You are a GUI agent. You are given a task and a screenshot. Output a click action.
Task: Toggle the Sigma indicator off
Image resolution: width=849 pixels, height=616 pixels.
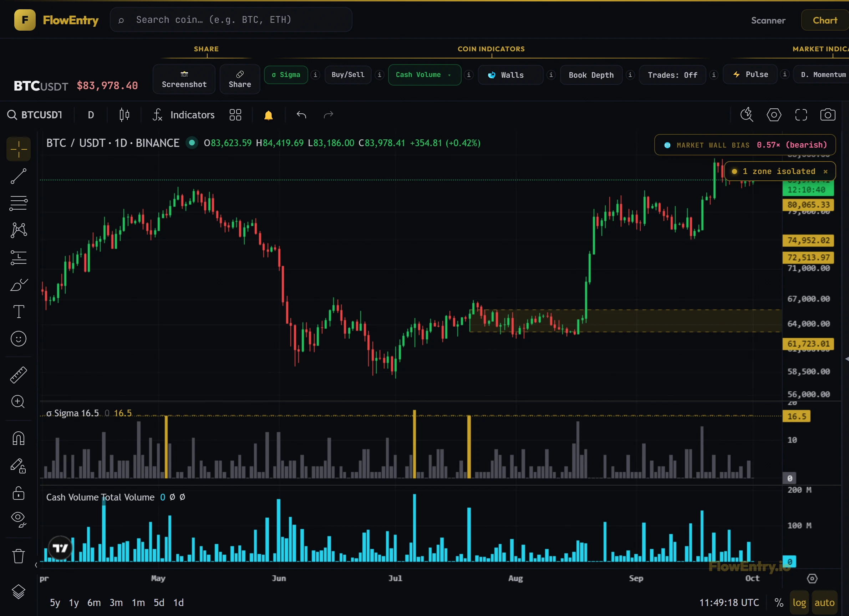pyautogui.click(x=286, y=75)
